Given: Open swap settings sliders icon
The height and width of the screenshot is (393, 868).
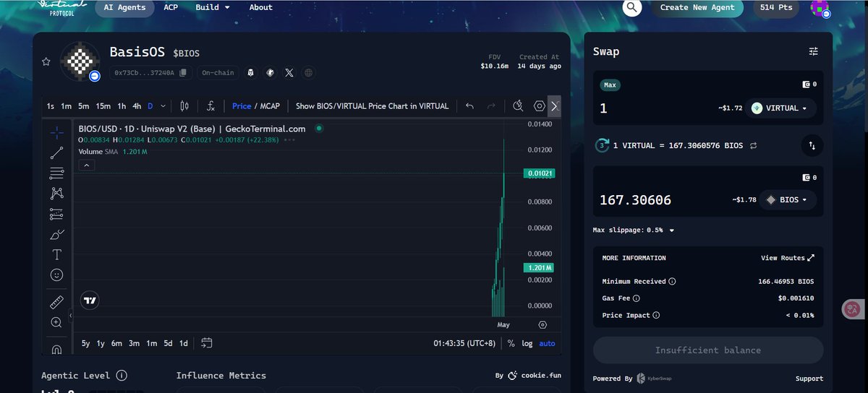Looking at the screenshot, I should coord(814,51).
